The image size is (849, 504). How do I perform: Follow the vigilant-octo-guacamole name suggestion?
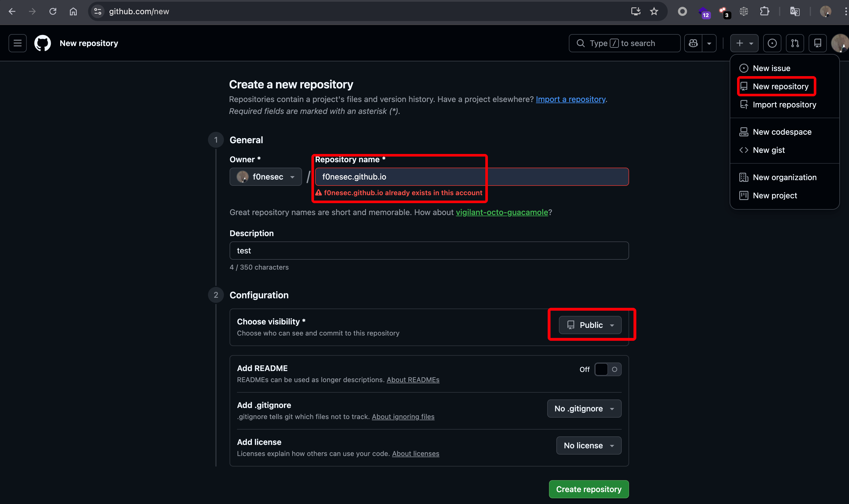tap(502, 212)
